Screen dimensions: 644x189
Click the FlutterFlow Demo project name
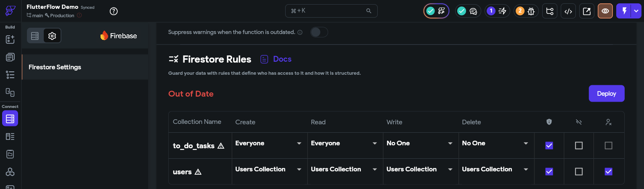click(x=53, y=7)
